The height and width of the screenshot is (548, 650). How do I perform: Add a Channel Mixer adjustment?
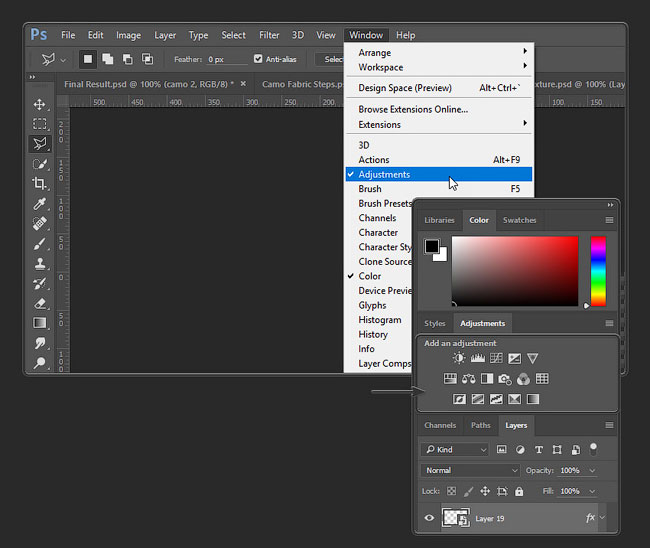click(x=524, y=379)
